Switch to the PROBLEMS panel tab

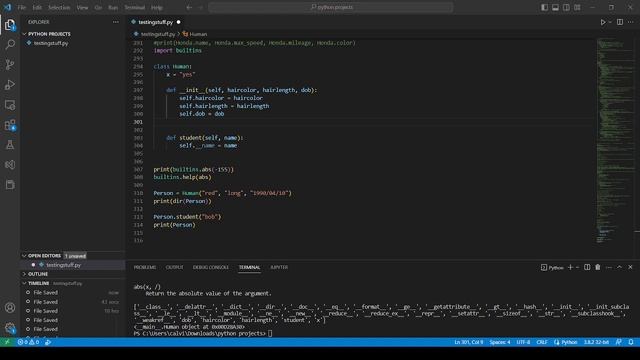pos(145,267)
